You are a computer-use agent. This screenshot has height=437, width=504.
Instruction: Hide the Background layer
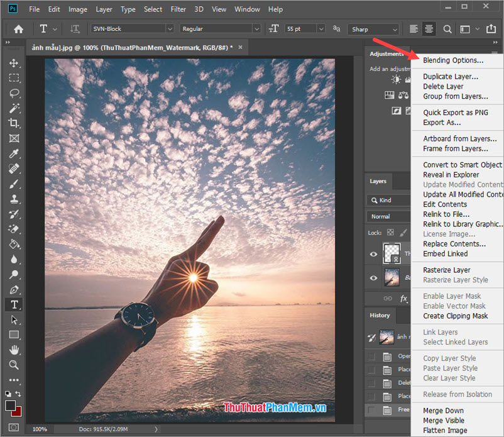[x=373, y=277]
